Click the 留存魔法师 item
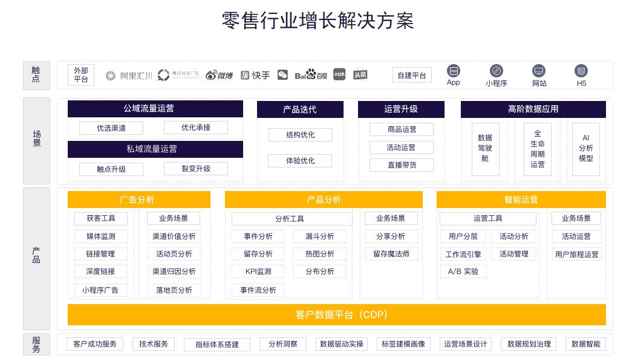Image resolution: width=635 pixels, height=364 pixels. 391,254
